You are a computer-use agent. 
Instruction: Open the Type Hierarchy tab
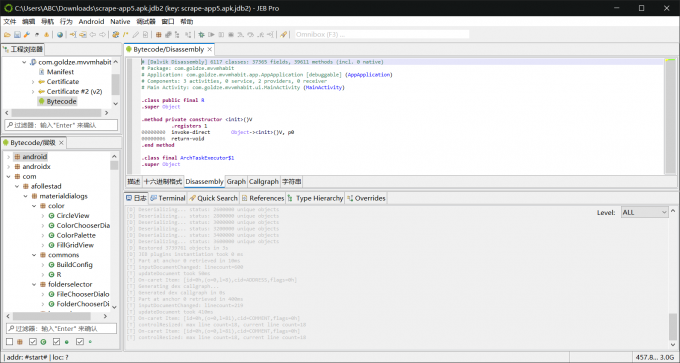[315, 198]
